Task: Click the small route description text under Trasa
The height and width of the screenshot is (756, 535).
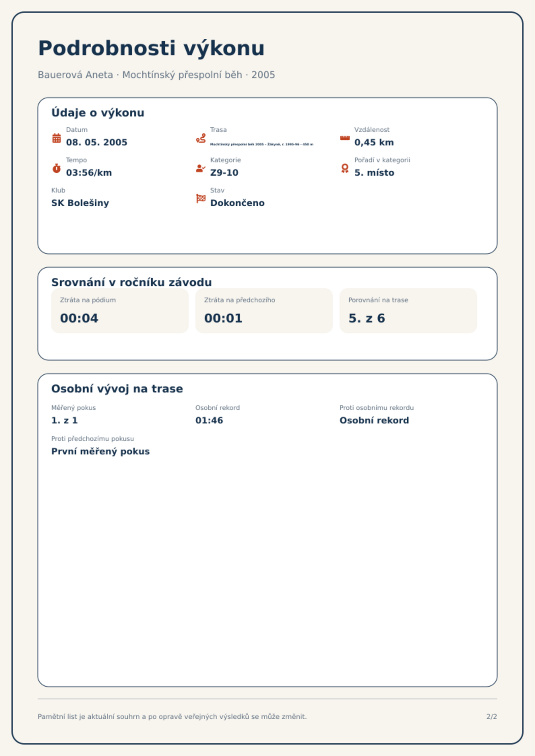Action: click(x=262, y=144)
